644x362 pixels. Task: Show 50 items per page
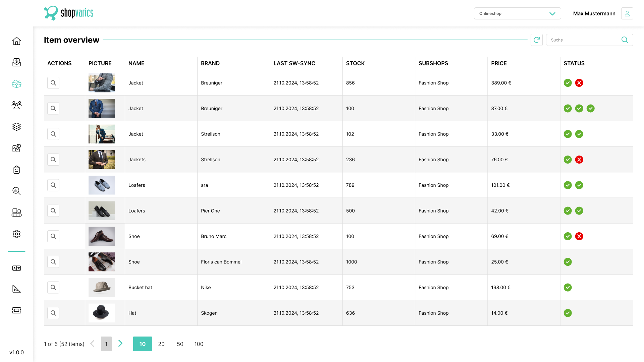coord(180,344)
